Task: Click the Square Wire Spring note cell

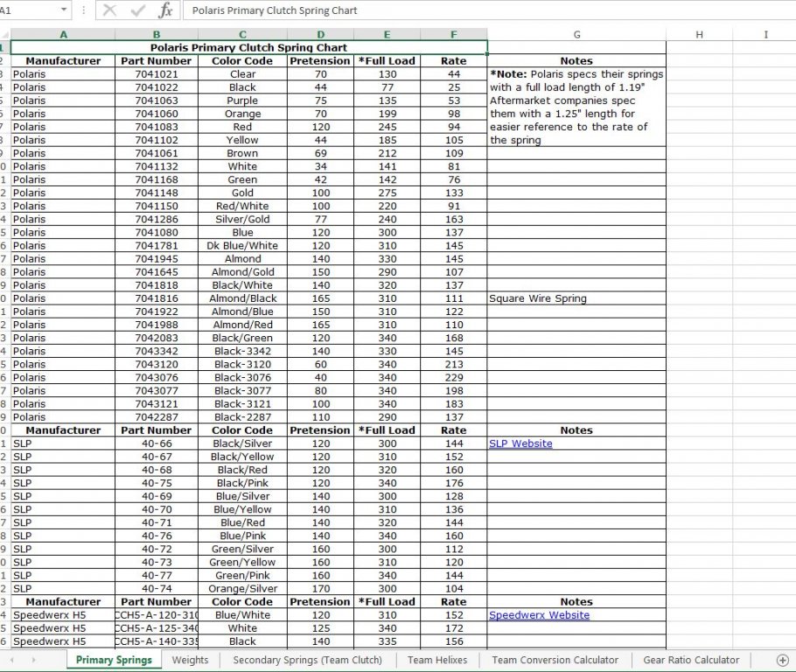Action: point(538,298)
